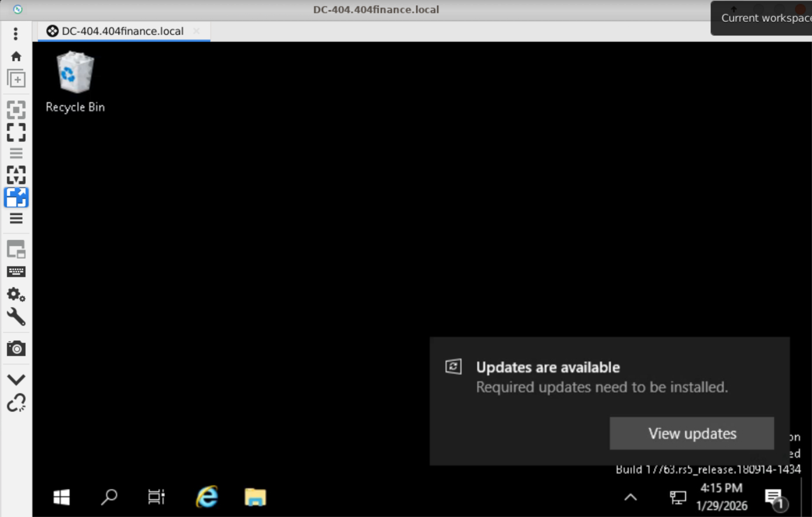This screenshot has width=812, height=517.
Task: Open scaling options hamburger menu
Action: pyautogui.click(x=16, y=219)
